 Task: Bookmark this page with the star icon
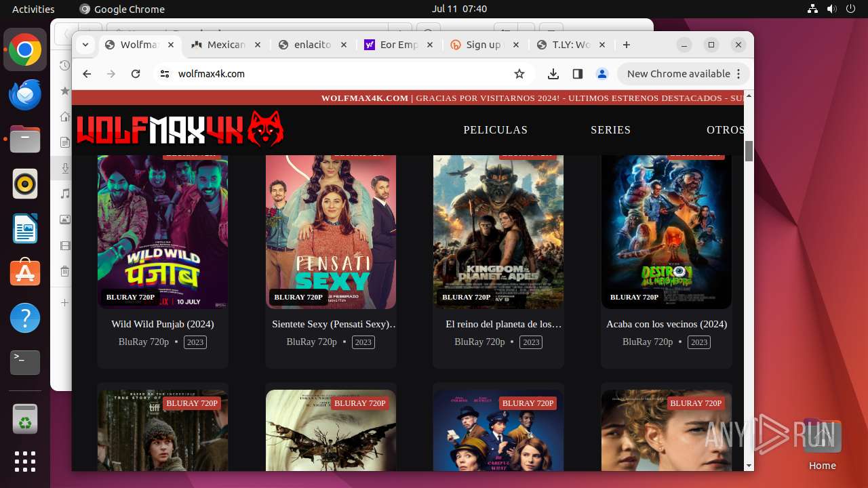pyautogui.click(x=519, y=74)
